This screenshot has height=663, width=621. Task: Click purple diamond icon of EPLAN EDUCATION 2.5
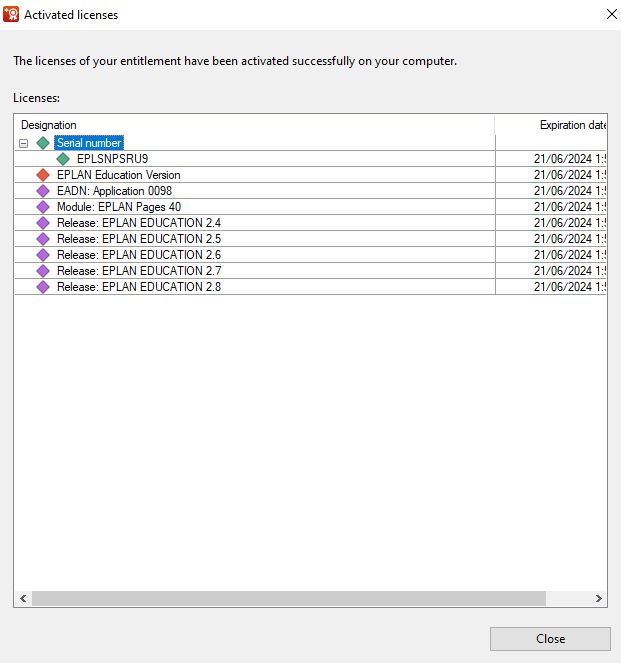[x=43, y=239]
